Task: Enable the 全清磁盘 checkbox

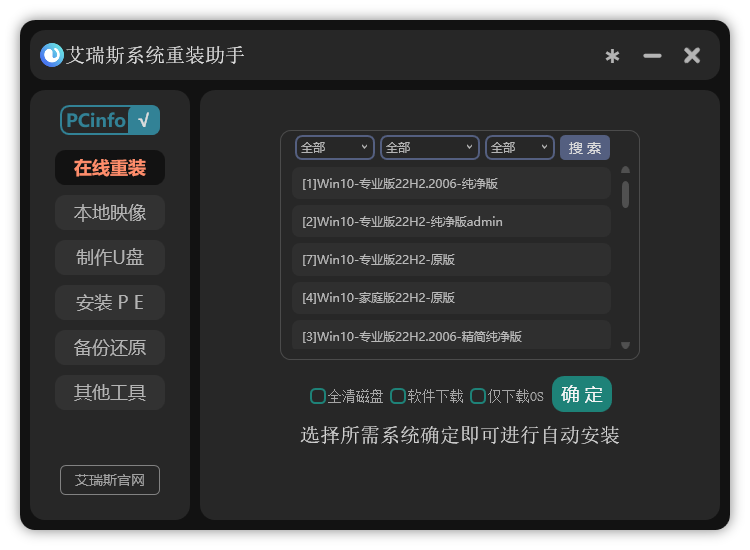Action: pyautogui.click(x=318, y=396)
